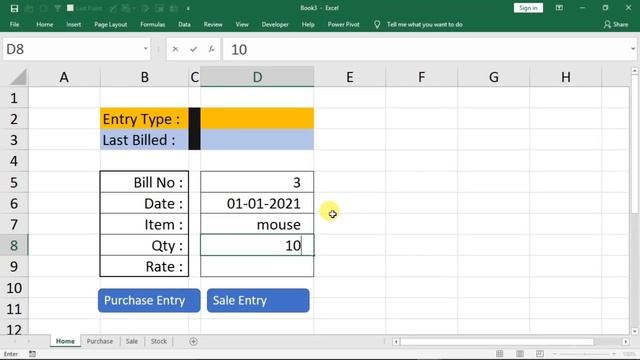Viewport: 640px width, 360px height.
Task: Open the View ribbon tab
Action: tap(242, 24)
